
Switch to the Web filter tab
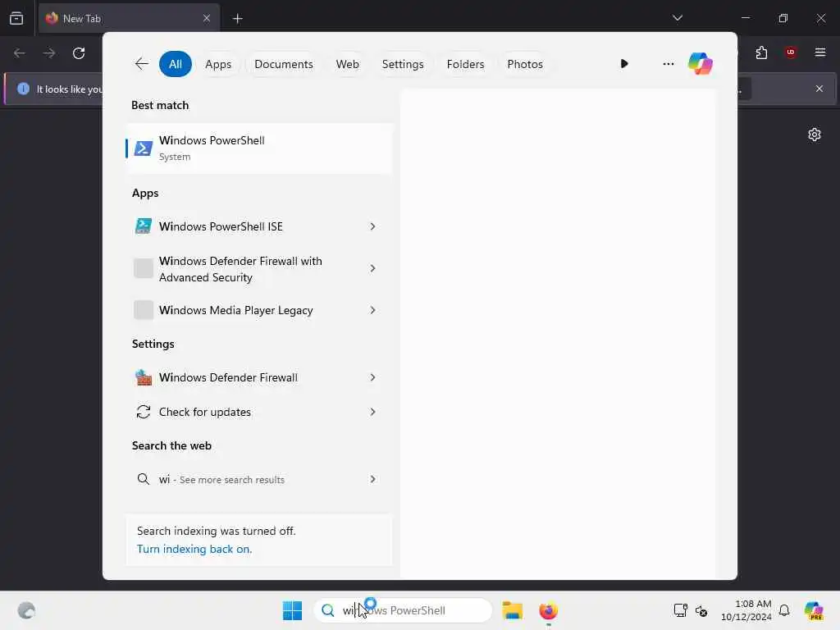point(347,64)
